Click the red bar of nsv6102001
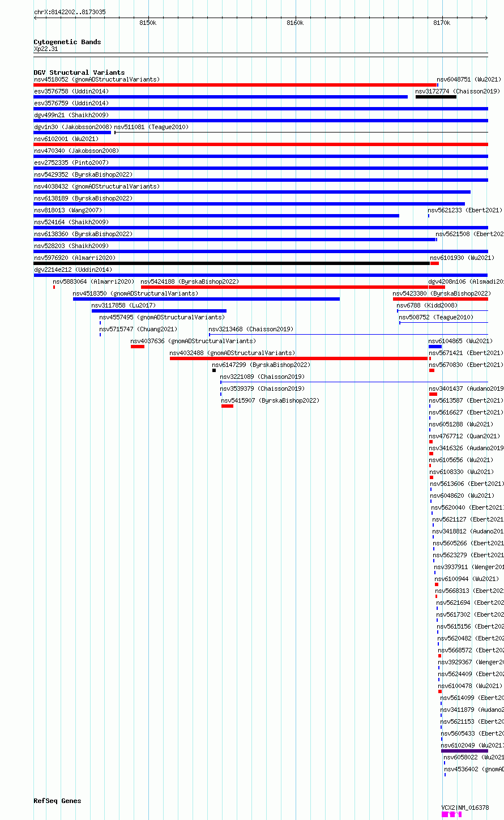This screenshot has height=820, width=504. point(261,144)
